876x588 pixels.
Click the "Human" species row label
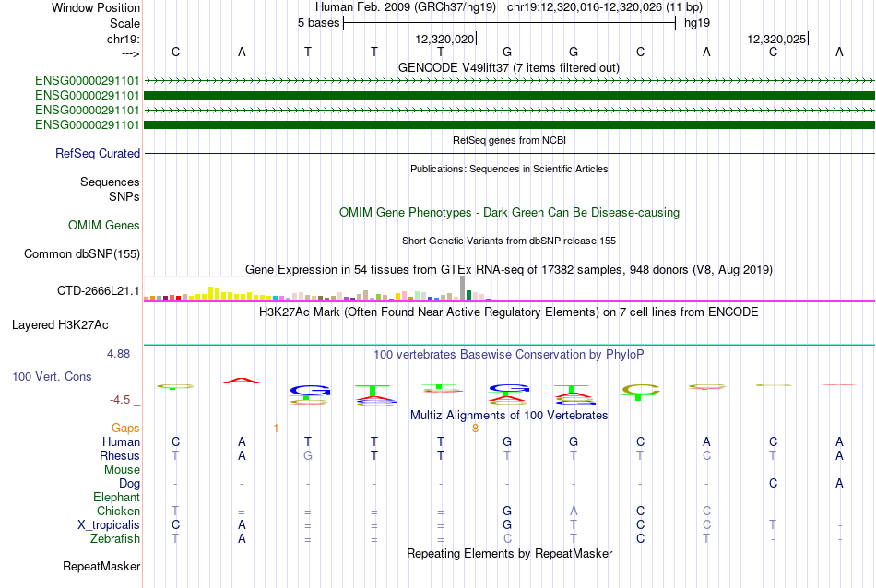pyautogui.click(x=121, y=442)
